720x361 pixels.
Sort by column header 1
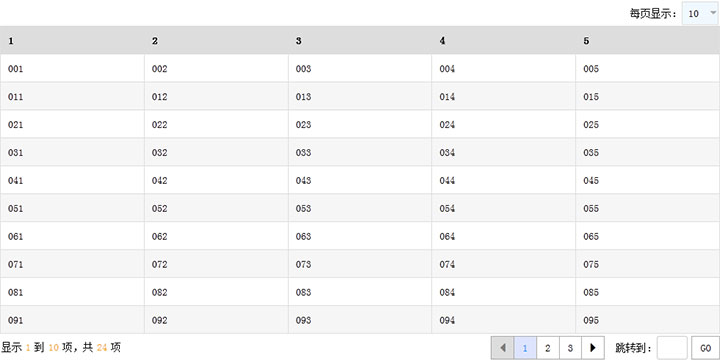point(72,40)
